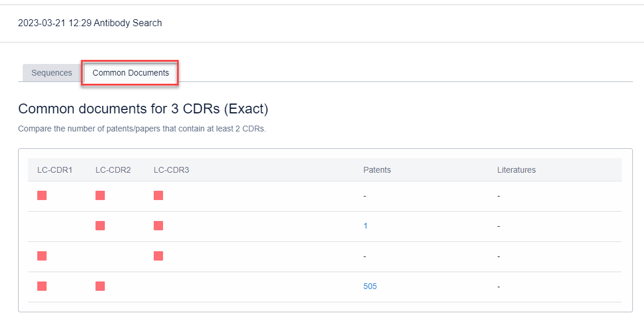Click the LC-CDR2 column header
Viewport: 644px width, 328px height.
point(113,170)
